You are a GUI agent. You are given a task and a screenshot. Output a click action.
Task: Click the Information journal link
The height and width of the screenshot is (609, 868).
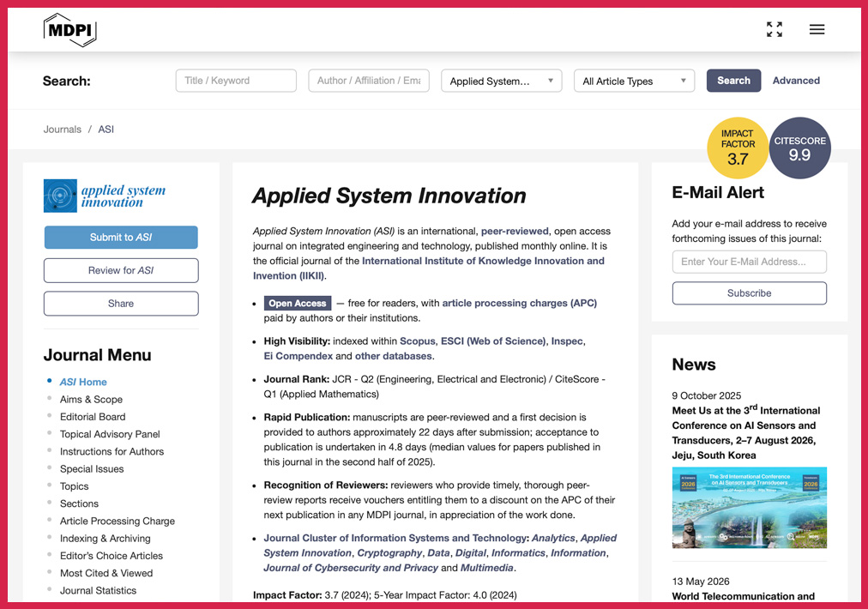(x=578, y=553)
